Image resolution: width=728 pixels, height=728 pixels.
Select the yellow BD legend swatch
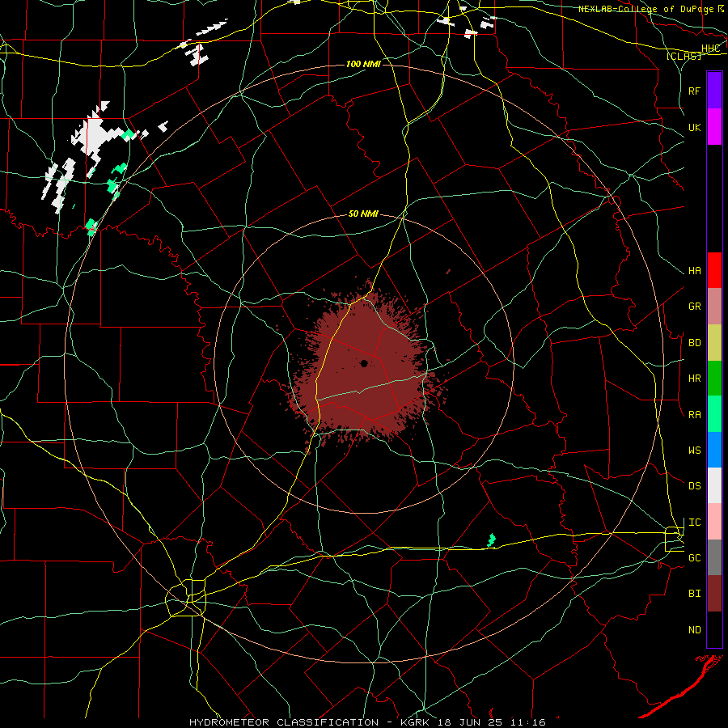pos(714,343)
